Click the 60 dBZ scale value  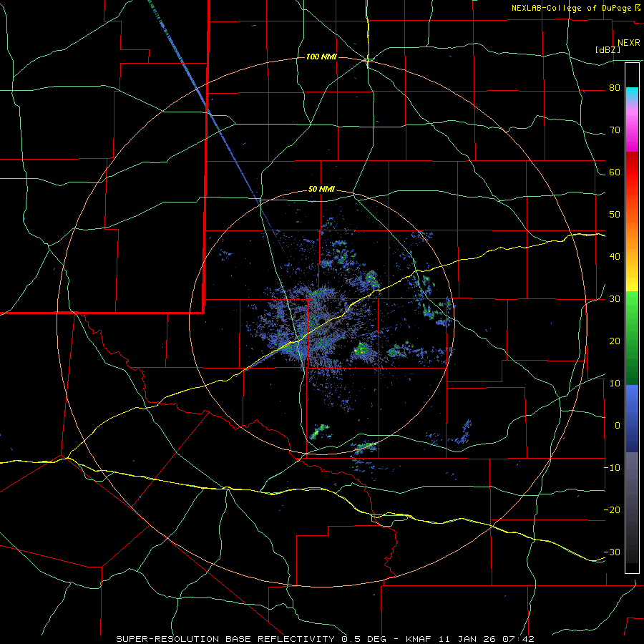[x=615, y=172]
